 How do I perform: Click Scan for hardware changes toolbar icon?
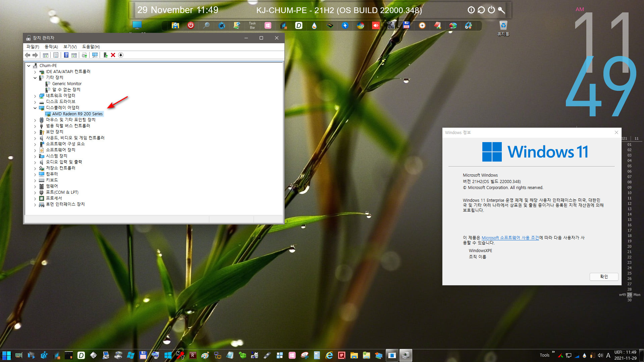click(x=95, y=55)
